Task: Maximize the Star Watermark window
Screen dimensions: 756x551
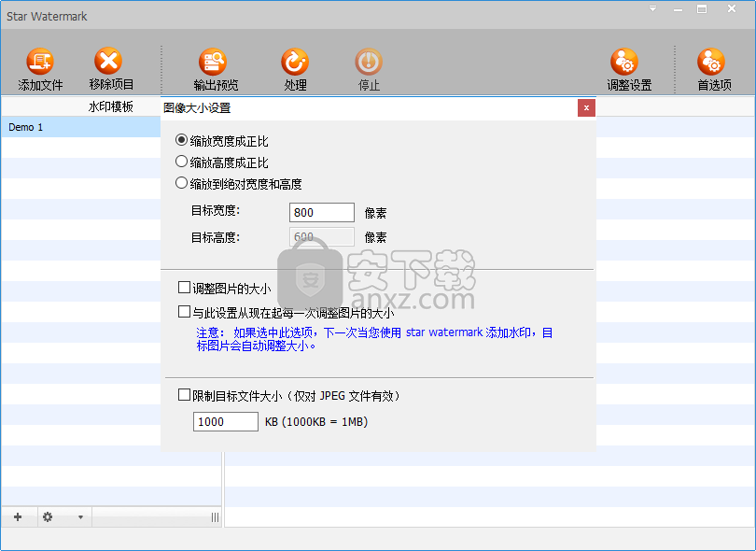Action: pyautogui.click(x=702, y=8)
